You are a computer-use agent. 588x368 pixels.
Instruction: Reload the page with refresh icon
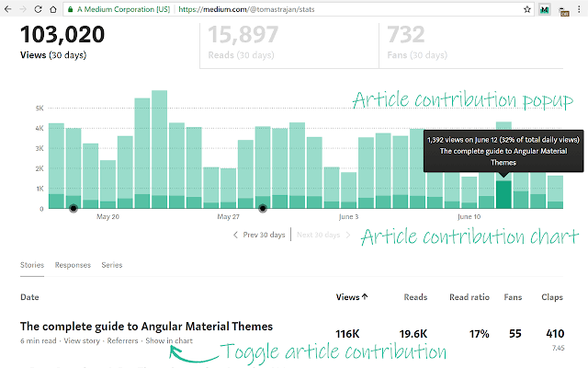pyautogui.click(x=38, y=9)
